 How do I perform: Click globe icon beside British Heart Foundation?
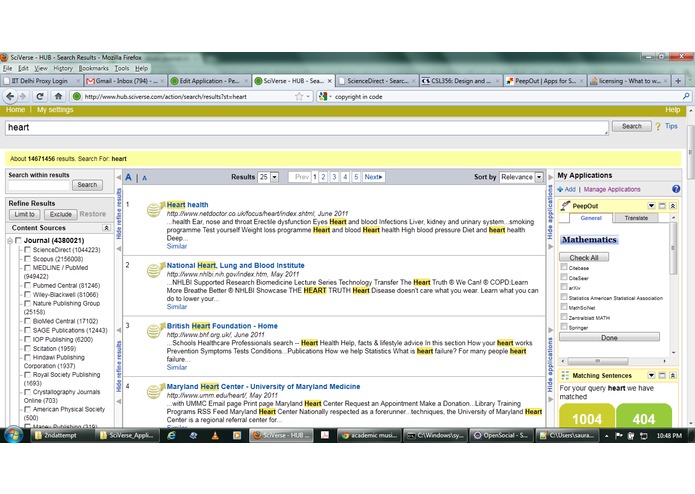[156, 330]
